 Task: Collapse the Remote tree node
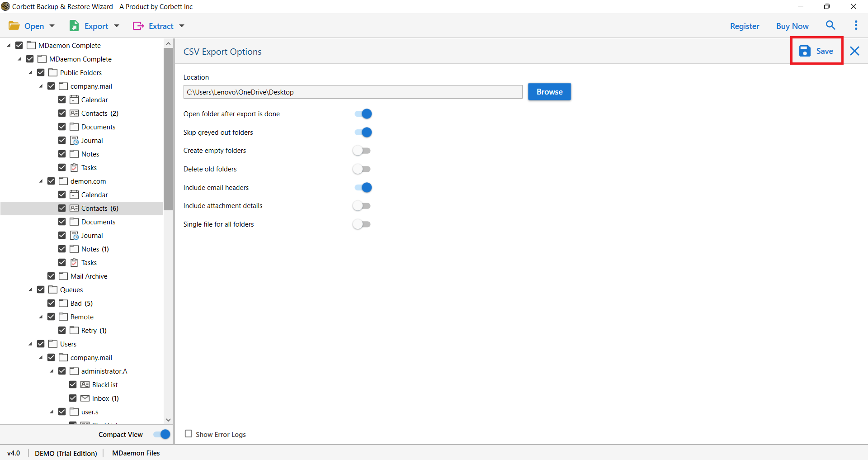coord(41,317)
